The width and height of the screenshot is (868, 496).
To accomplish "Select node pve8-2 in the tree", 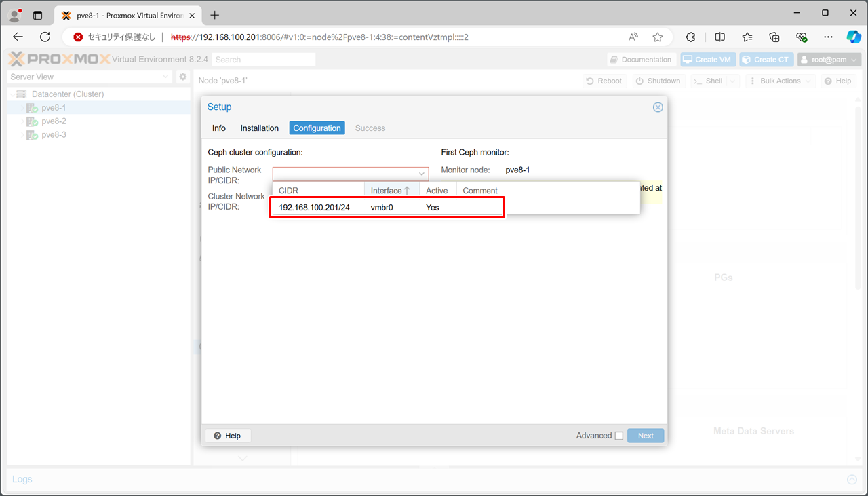I will point(54,121).
